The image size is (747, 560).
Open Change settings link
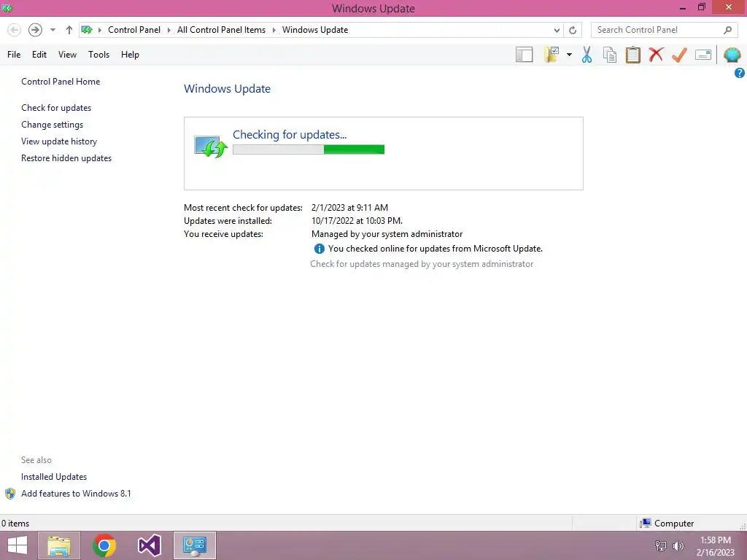[x=52, y=124]
